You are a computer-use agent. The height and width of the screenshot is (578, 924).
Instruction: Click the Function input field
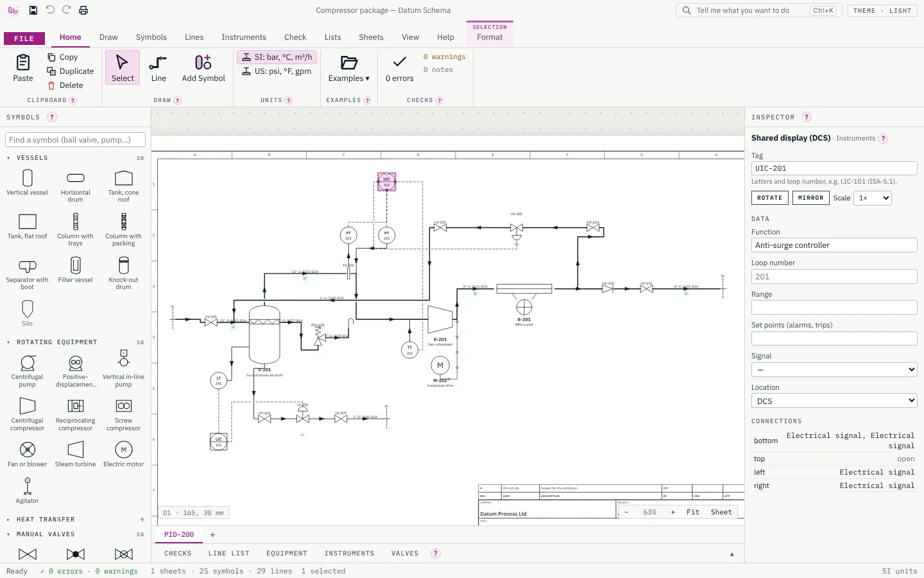point(834,245)
